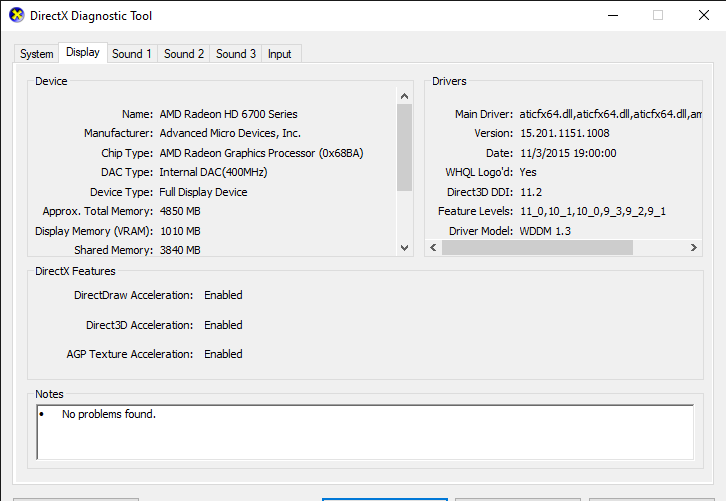Open the Sound 1 tab
Viewport: 726px width, 501px height.
click(x=132, y=54)
